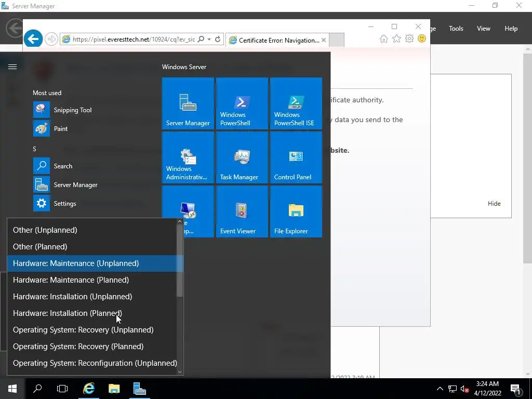Click the Internet Explorer forward arrow
This screenshot has width=532, height=399.
[x=51, y=39]
